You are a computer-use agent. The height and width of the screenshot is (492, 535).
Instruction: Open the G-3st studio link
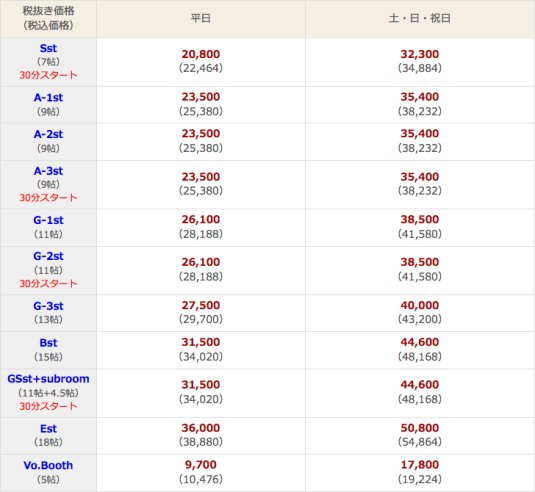point(48,306)
